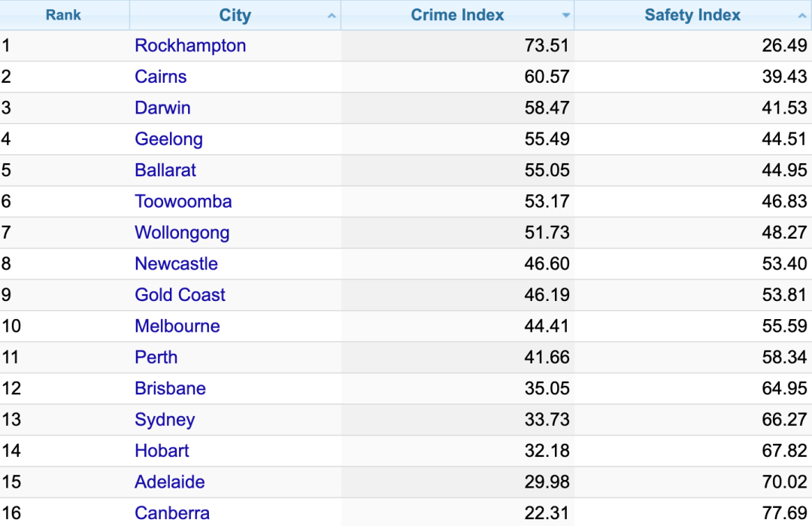Click the Wollongong link
812x526 pixels.
[182, 233]
